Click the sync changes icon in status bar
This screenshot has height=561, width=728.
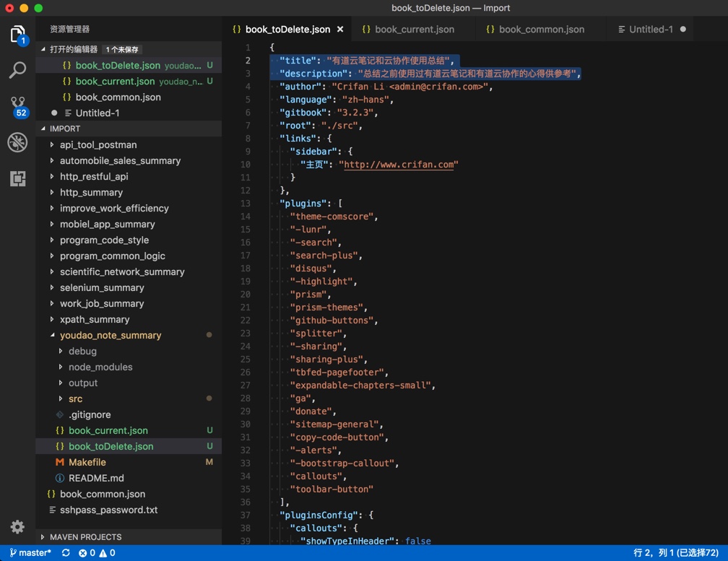(x=66, y=553)
